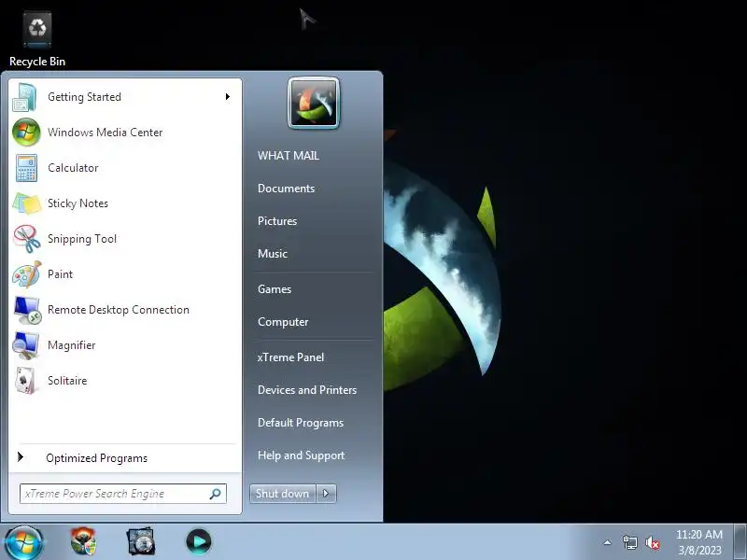Viewport: 747px width, 560px height.
Task: Open Documents from the Start menu
Action: (287, 189)
